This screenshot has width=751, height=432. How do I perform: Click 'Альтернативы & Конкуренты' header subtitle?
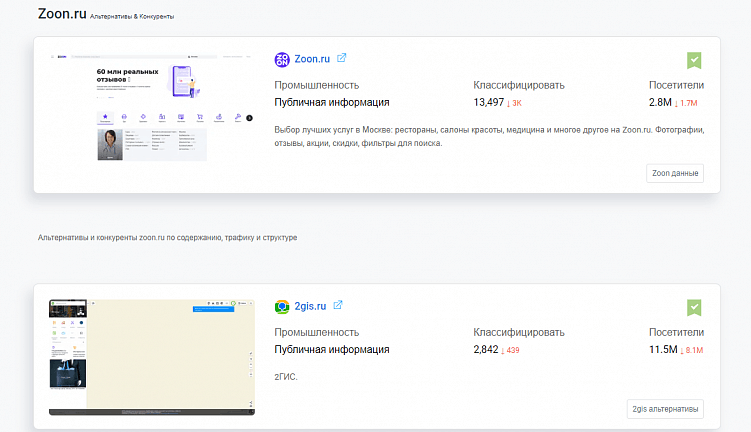[x=132, y=17]
